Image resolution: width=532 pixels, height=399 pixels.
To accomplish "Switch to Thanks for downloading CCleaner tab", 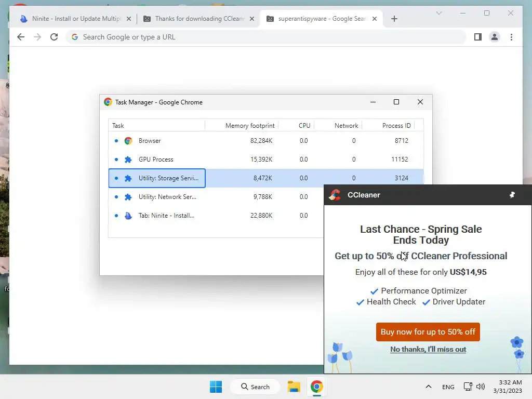I will click(198, 19).
